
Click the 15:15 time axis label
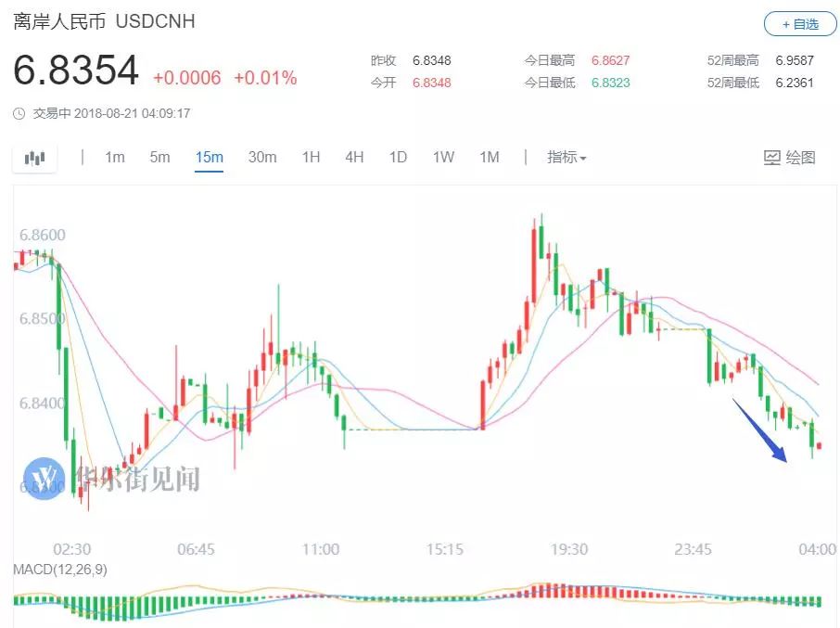445,549
